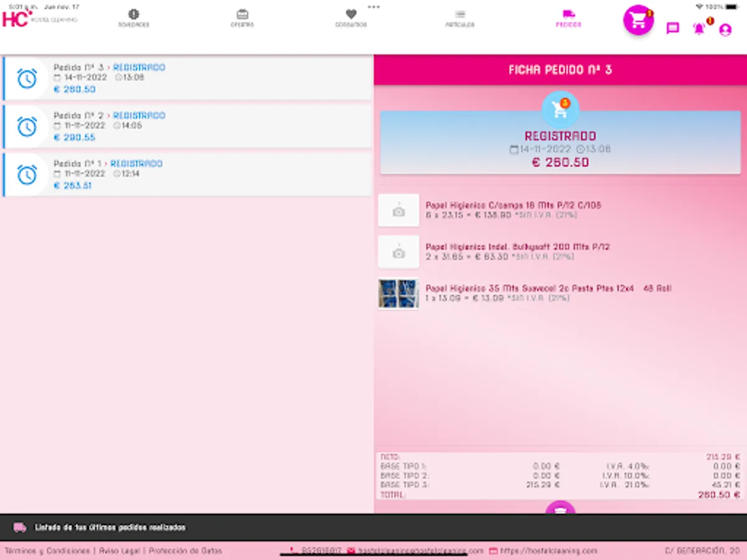Click the round pink button below the totals
The width and height of the screenshot is (747, 560).
coord(560,507)
